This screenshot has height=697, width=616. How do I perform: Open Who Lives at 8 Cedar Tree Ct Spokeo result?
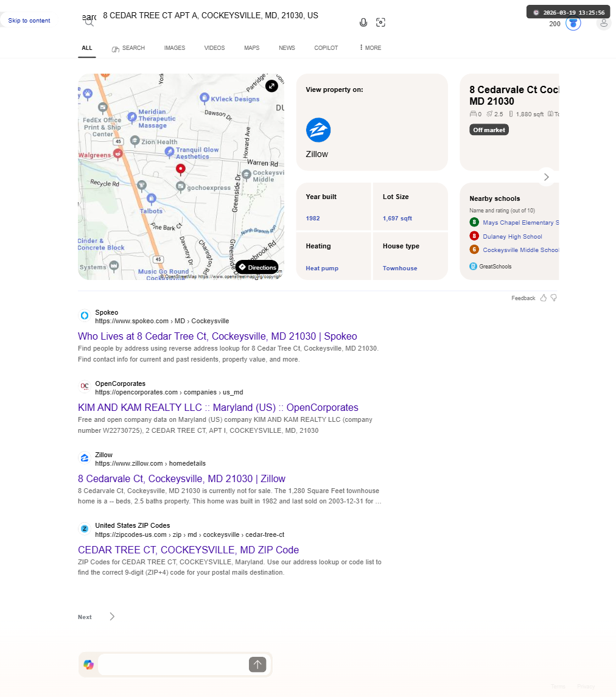(217, 336)
